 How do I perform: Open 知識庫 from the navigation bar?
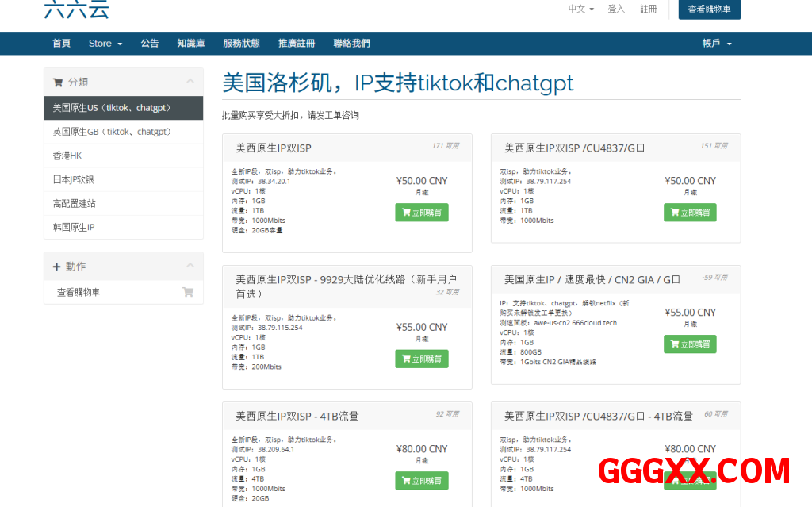(190, 44)
